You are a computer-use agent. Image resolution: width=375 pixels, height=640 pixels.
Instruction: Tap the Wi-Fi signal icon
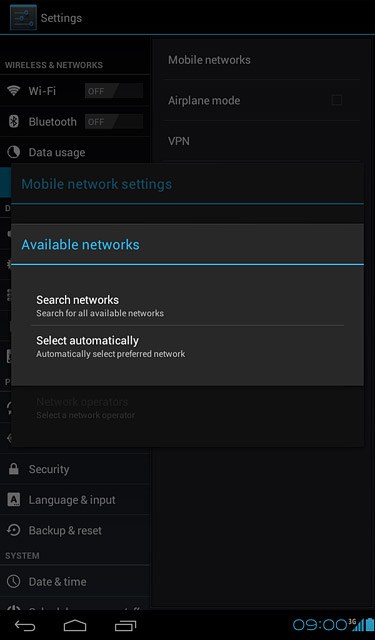coord(14,91)
